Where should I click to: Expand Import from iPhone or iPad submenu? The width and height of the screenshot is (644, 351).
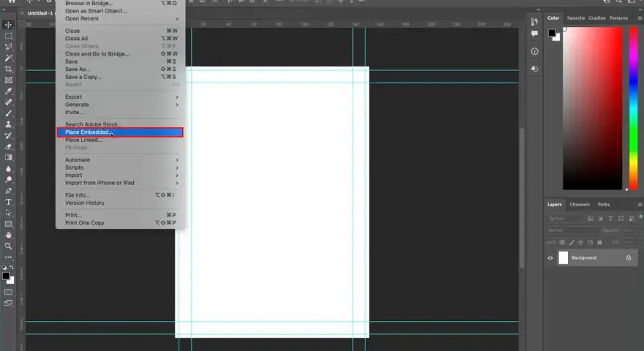121,183
